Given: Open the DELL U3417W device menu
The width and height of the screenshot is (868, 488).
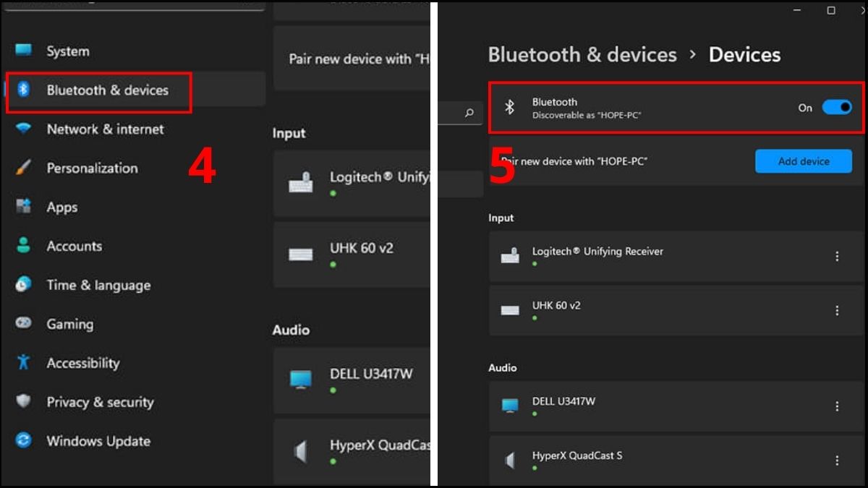Looking at the screenshot, I should (838, 406).
